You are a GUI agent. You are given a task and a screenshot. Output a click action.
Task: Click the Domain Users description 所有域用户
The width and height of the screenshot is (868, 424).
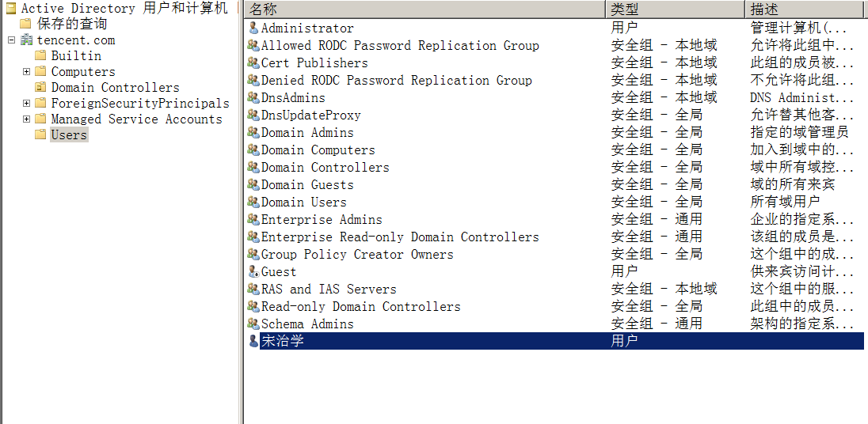785,203
